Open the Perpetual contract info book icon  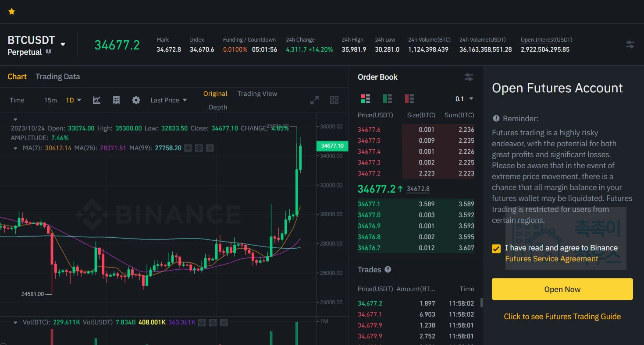(49, 52)
